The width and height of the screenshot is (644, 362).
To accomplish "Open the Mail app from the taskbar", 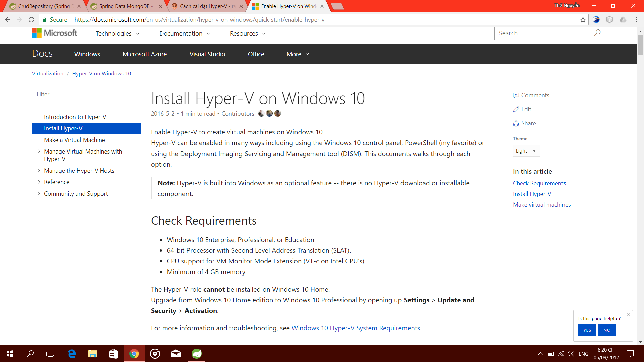I will [x=176, y=354].
